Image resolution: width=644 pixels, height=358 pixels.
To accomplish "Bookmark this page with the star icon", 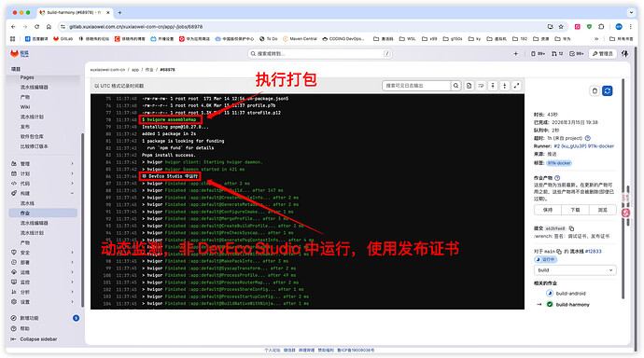I will tap(561, 27).
